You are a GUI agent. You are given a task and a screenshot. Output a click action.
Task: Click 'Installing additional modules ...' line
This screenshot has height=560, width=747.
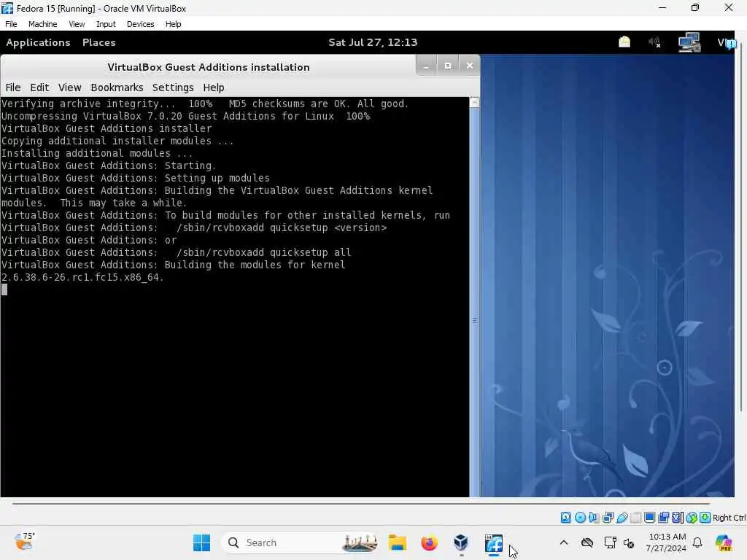pyautogui.click(x=97, y=153)
